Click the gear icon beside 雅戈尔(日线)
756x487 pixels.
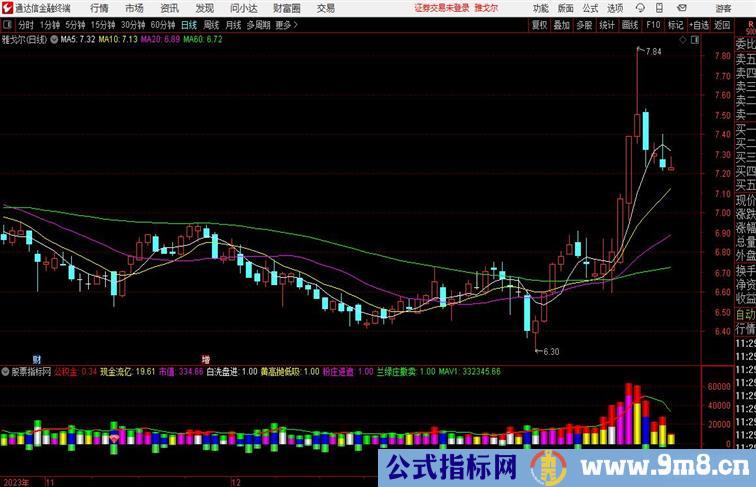click(53, 41)
